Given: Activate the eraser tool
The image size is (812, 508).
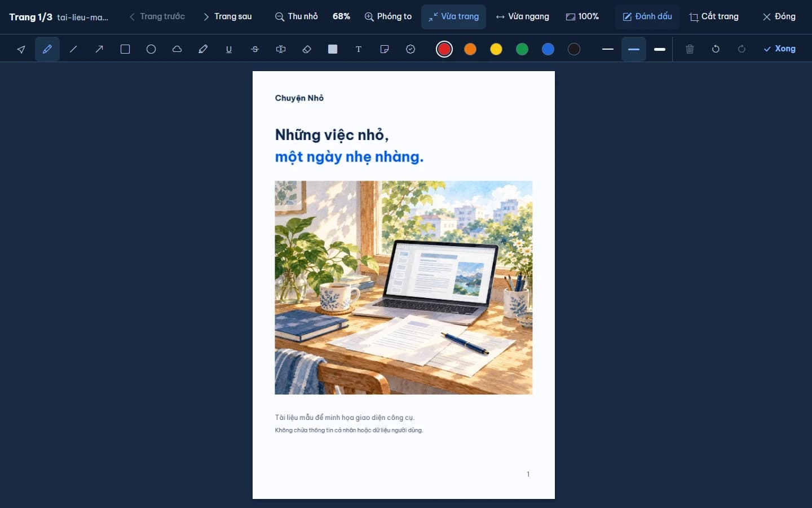Looking at the screenshot, I should [x=307, y=49].
